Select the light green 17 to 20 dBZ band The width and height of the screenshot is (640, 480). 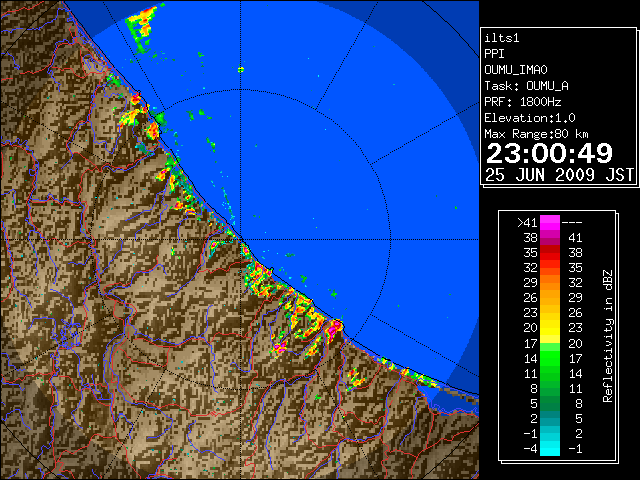(550, 343)
